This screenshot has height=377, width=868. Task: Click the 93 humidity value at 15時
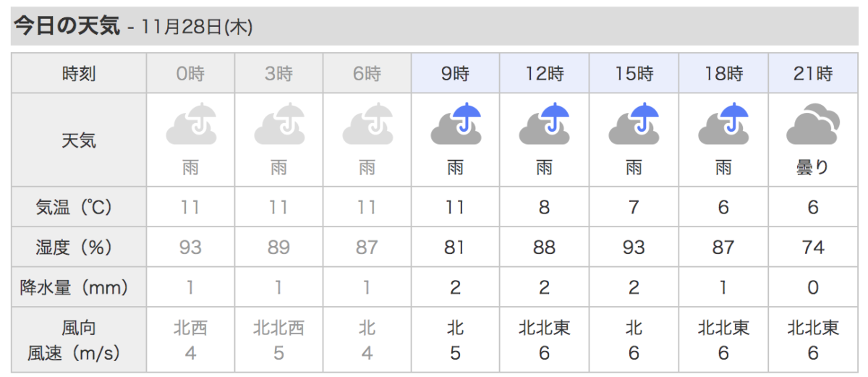(x=634, y=247)
